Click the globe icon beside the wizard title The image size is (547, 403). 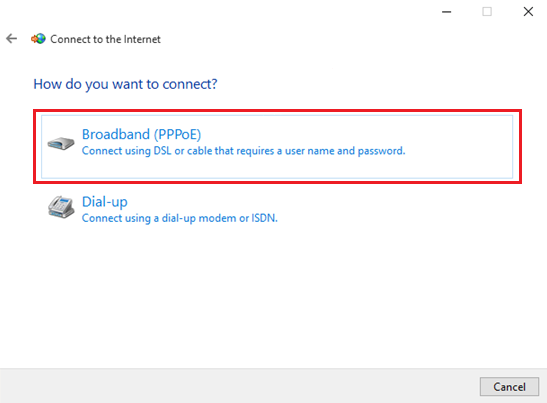click(38, 39)
